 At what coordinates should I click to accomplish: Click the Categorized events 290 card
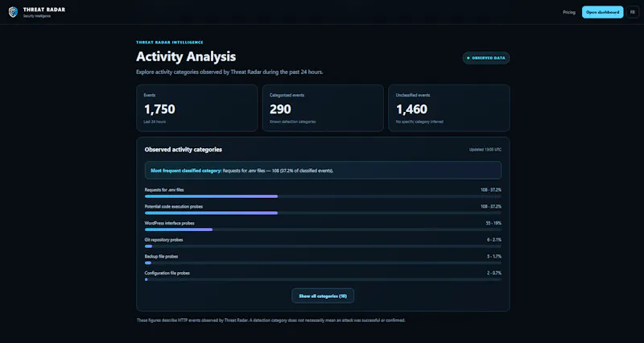click(323, 108)
